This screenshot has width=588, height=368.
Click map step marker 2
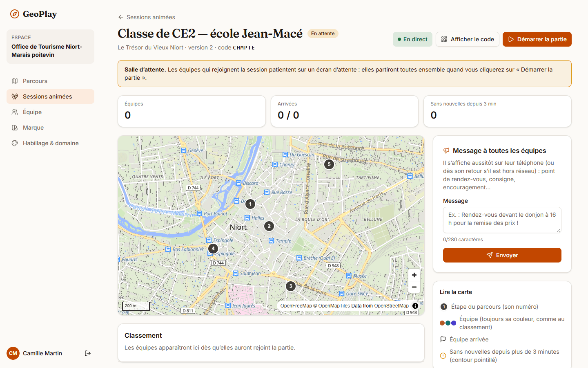269,226
